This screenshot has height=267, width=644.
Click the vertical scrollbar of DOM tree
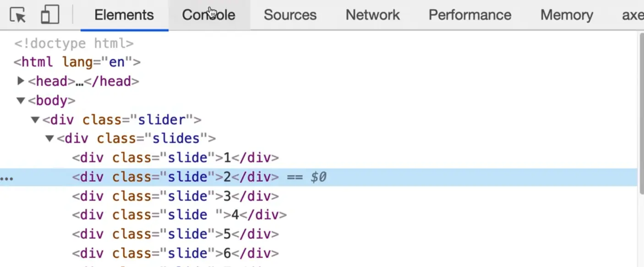coord(640,110)
